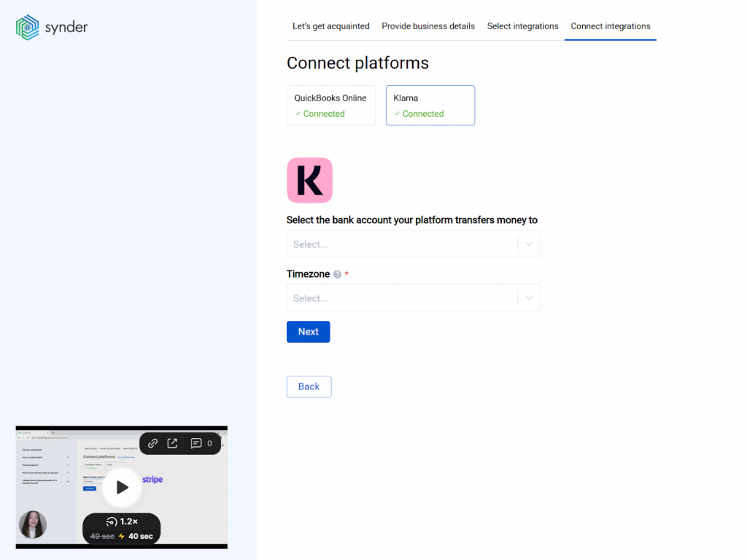Screen dimensions: 747x560
Task: Open video in new window icon
Action: point(173,443)
